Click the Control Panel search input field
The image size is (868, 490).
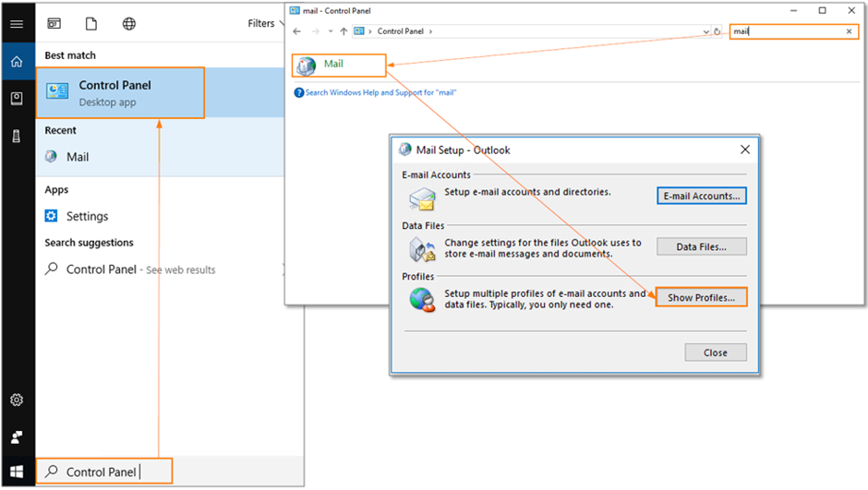coord(785,31)
